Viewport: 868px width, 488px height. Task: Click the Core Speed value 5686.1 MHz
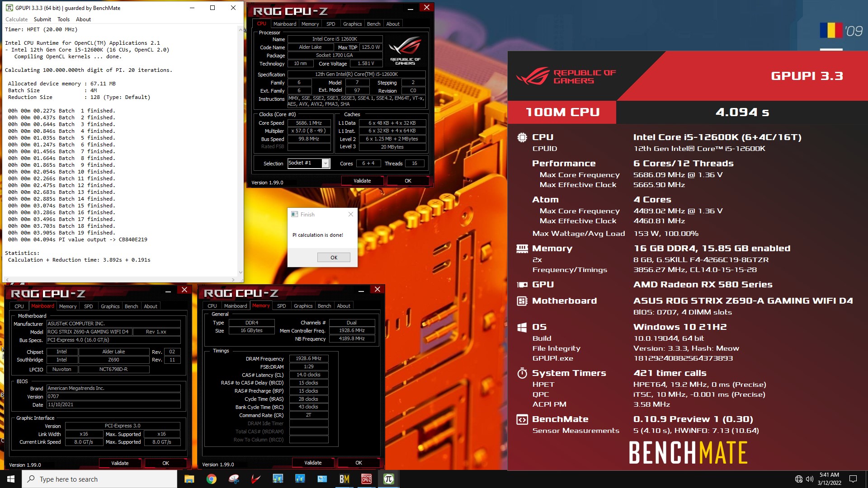tap(309, 123)
